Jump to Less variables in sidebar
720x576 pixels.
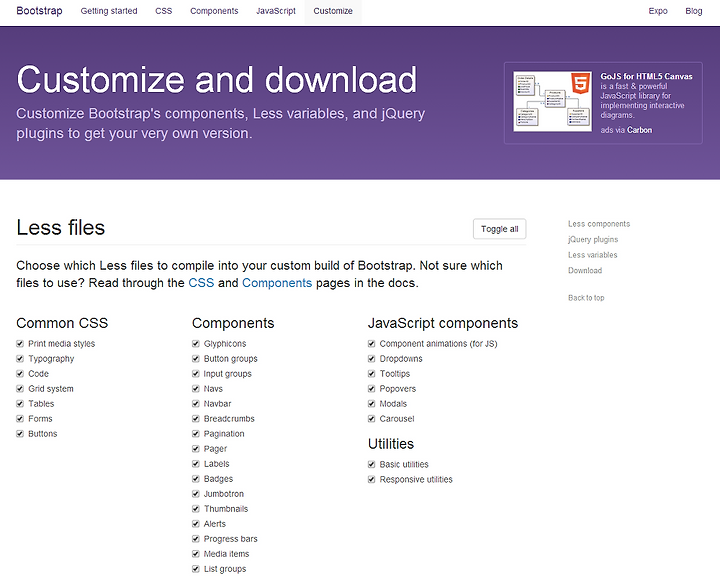coord(592,255)
